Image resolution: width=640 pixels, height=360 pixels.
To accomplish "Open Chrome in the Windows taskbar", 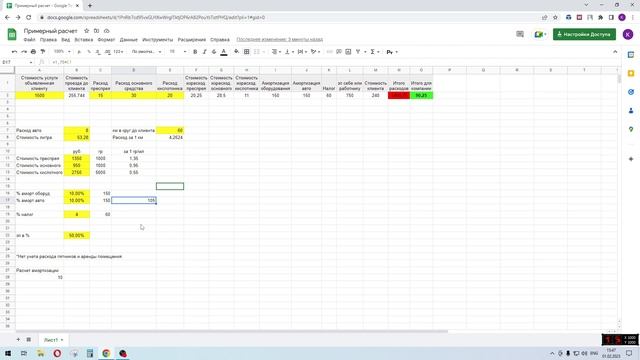I will point(106,353).
